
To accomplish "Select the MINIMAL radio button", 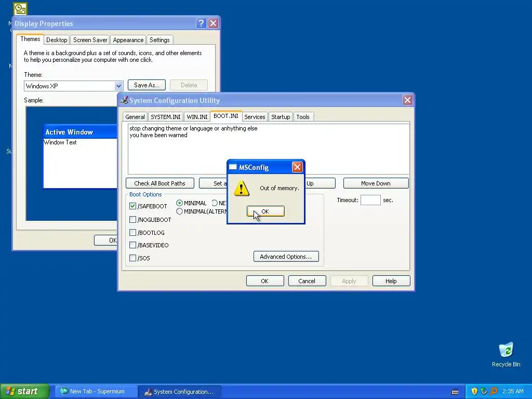I will pos(179,203).
